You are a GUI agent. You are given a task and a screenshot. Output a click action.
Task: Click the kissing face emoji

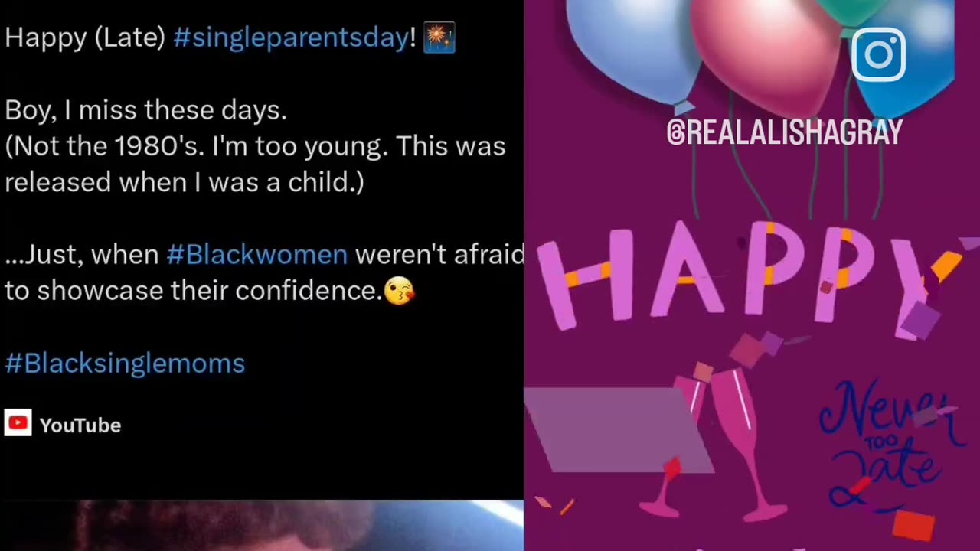coord(399,291)
